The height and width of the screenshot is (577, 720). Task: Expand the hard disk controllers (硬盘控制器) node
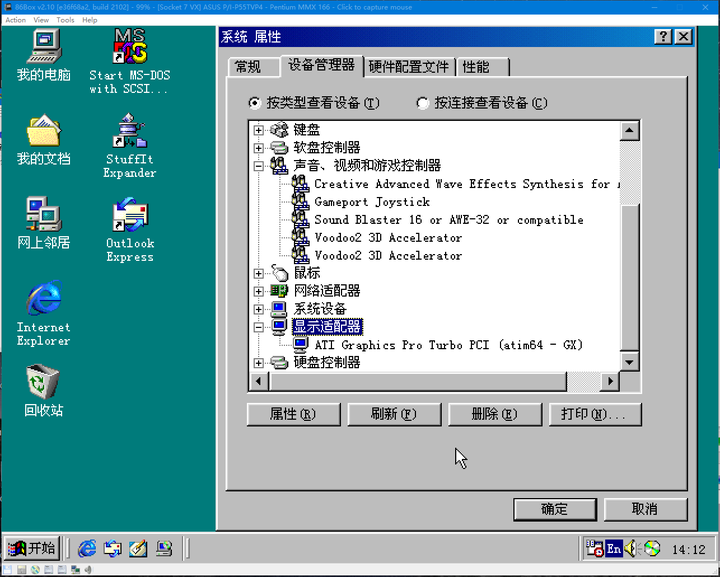point(259,363)
